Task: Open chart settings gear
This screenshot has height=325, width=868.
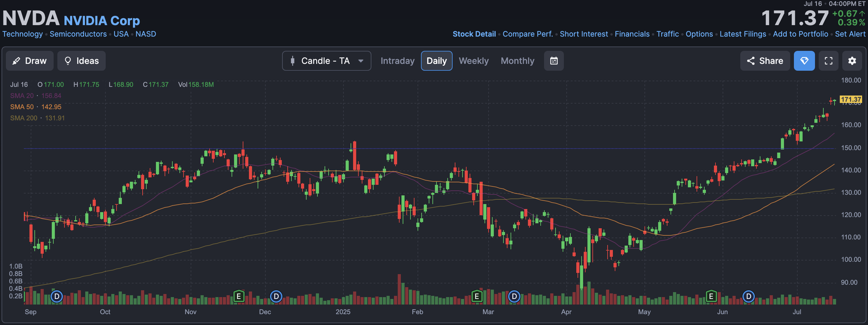Action: (852, 61)
